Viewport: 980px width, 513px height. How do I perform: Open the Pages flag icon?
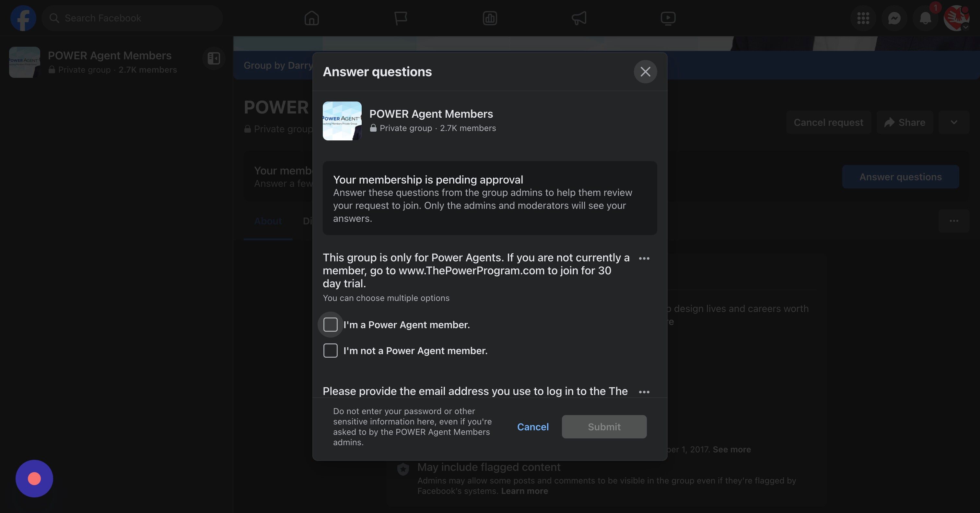click(x=401, y=18)
